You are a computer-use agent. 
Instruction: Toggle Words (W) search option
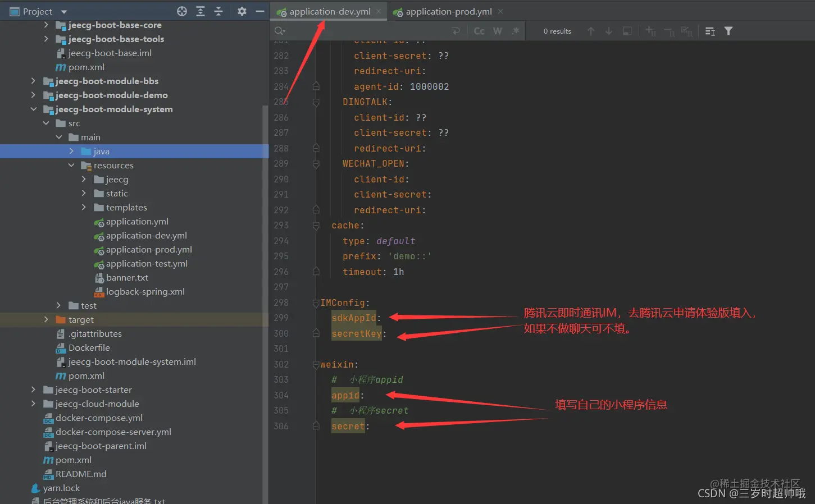498,31
